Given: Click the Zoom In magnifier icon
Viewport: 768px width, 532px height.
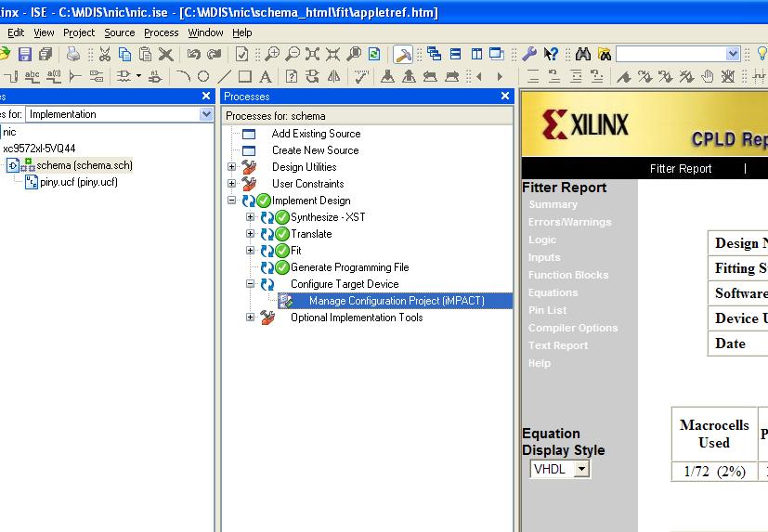Looking at the screenshot, I should coord(272,54).
